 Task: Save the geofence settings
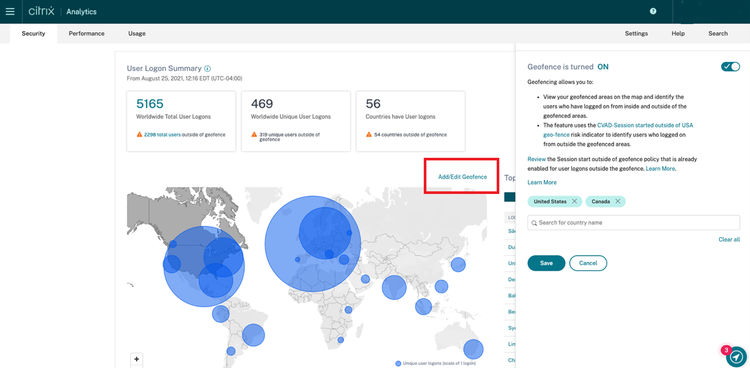(546, 263)
